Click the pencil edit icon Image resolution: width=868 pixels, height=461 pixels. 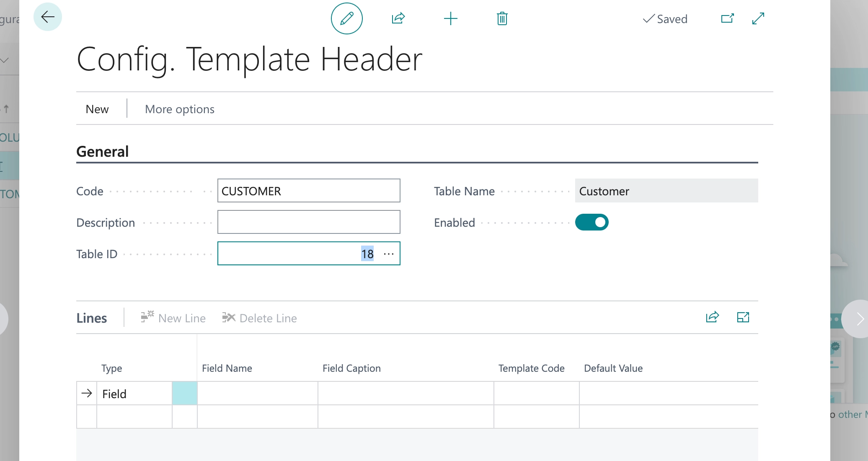(346, 18)
